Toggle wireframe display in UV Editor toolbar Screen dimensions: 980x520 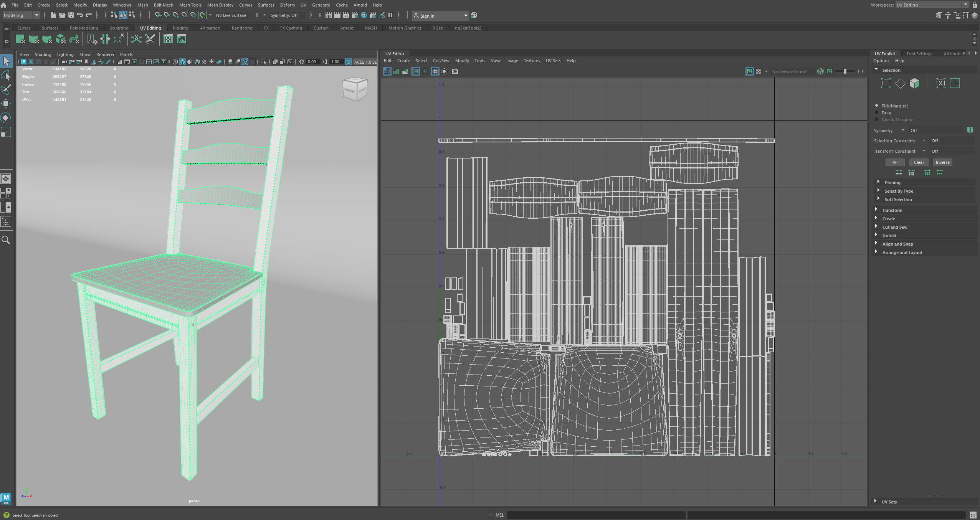click(387, 71)
